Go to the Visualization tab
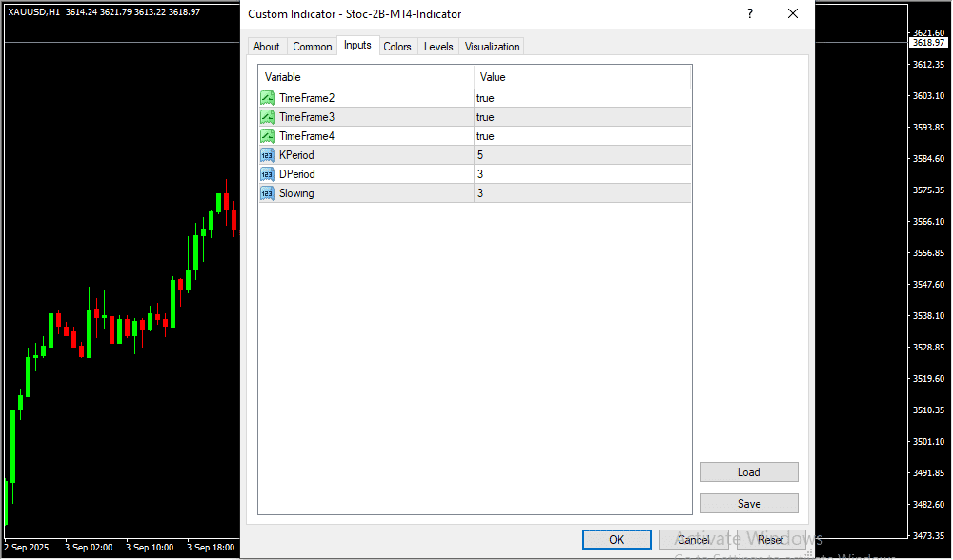Viewport: 953px width, 560px height. 492,47
